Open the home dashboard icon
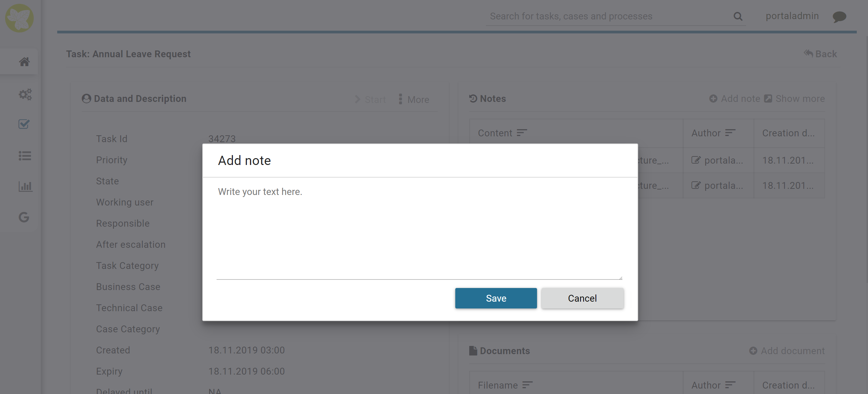 pyautogui.click(x=24, y=62)
